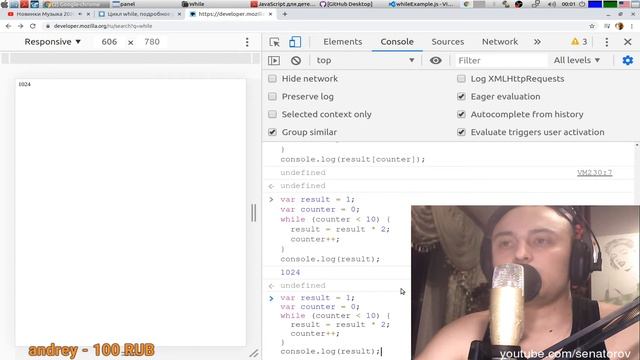Create a live expression with the eye icon
Viewport: 640px width, 360px height.
(x=436, y=60)
